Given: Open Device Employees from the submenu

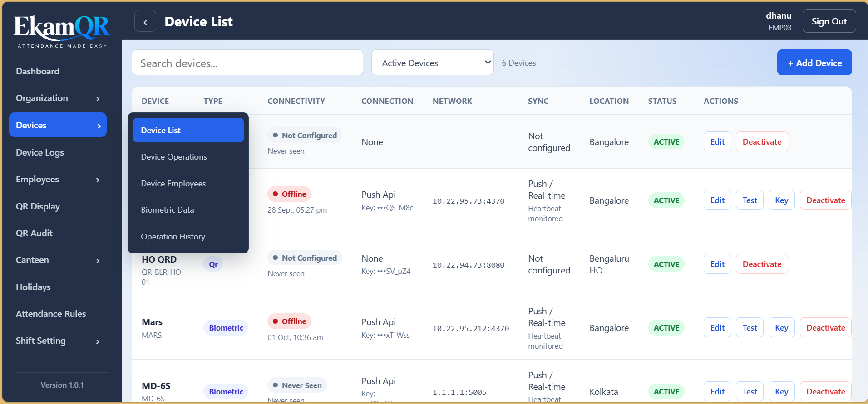Looking at the screenshot, I should pos(188,184).
